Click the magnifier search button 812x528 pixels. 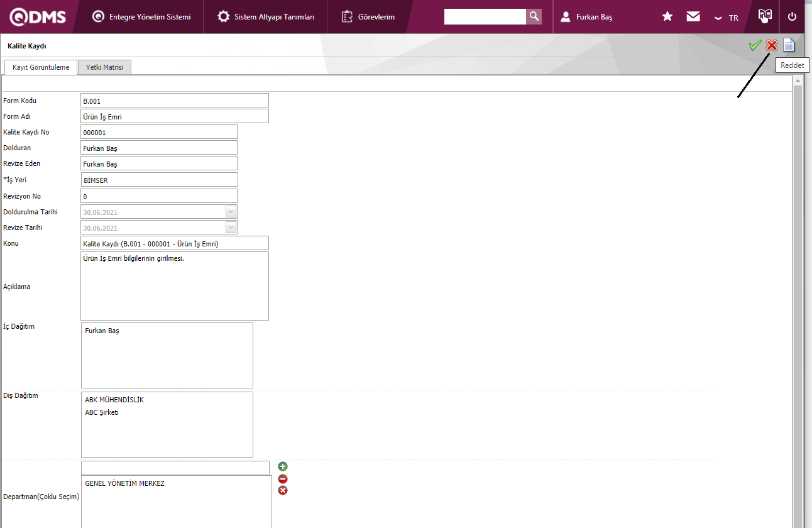(534, 17)
